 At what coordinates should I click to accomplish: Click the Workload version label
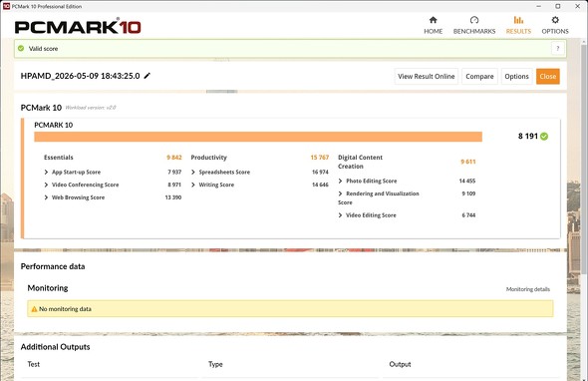pos(91,108)
